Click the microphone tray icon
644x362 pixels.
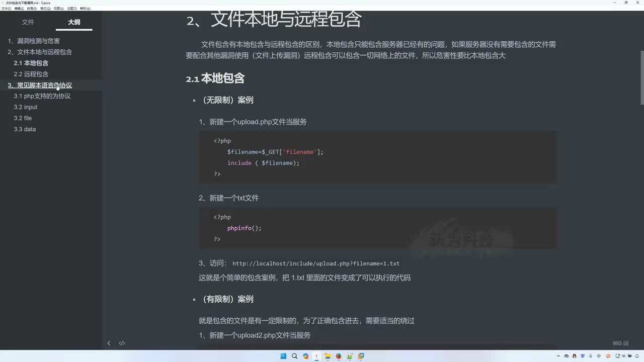pos(591,356)
